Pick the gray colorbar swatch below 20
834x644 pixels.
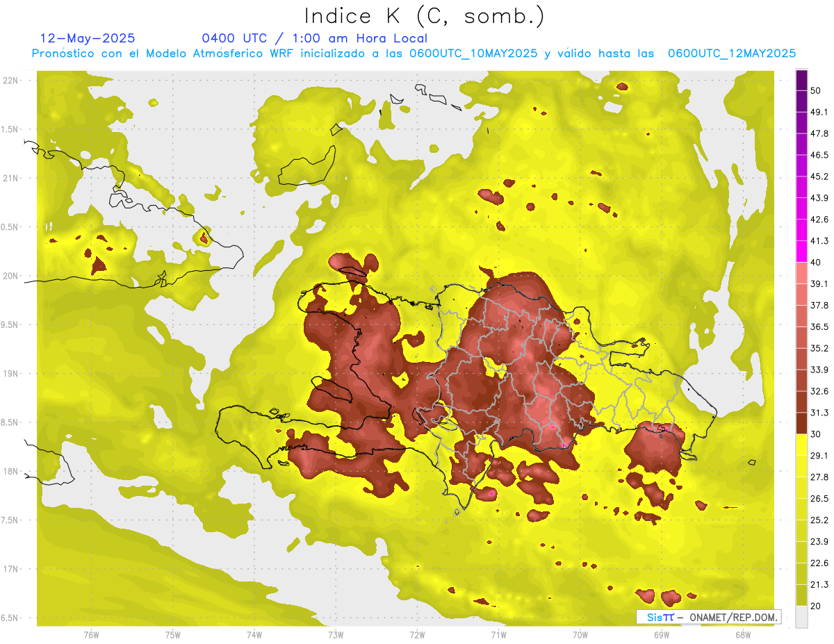pyautogui.click(x=802, y=617)
